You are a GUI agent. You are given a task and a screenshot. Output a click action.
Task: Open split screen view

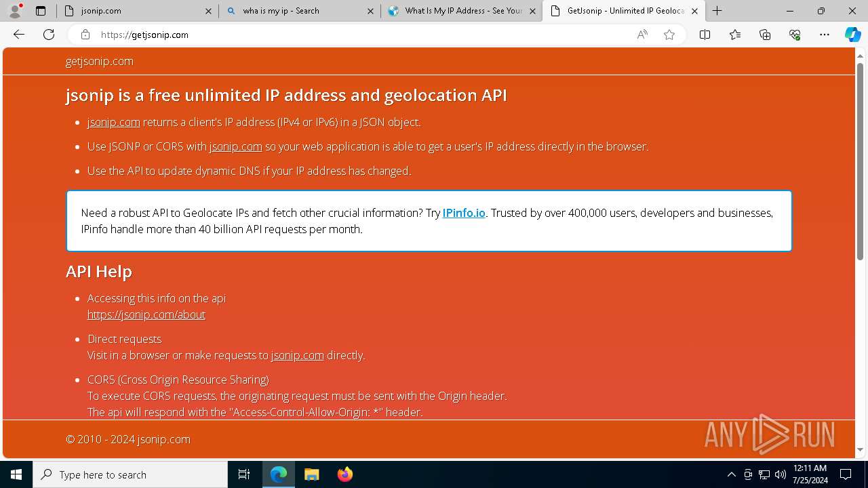(x=705, y=35)
